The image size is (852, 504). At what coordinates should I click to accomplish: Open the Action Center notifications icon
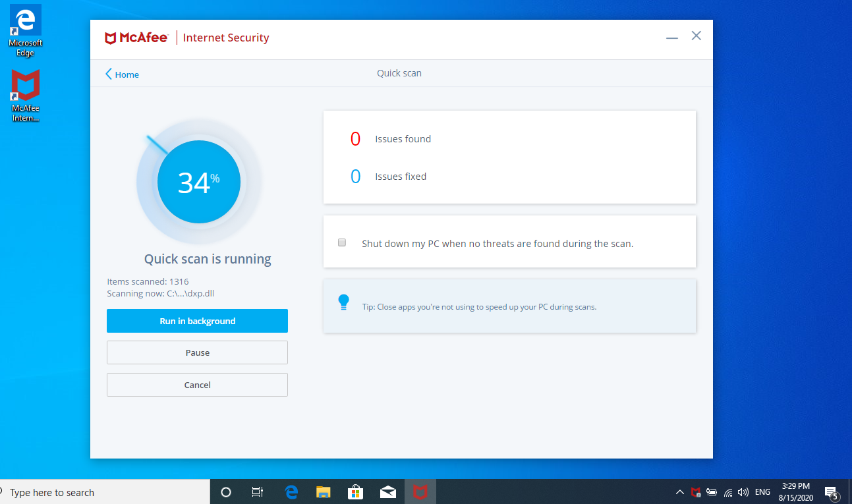point(832,493)
